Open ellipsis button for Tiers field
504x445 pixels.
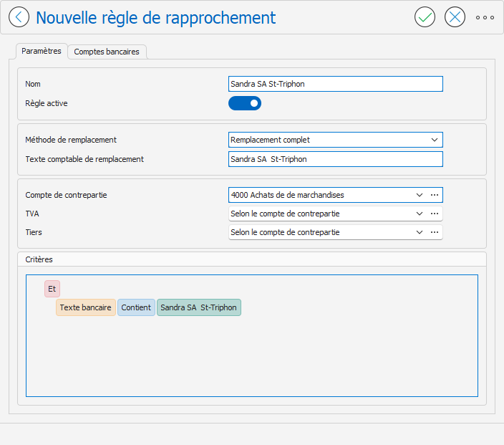[435, 232]
